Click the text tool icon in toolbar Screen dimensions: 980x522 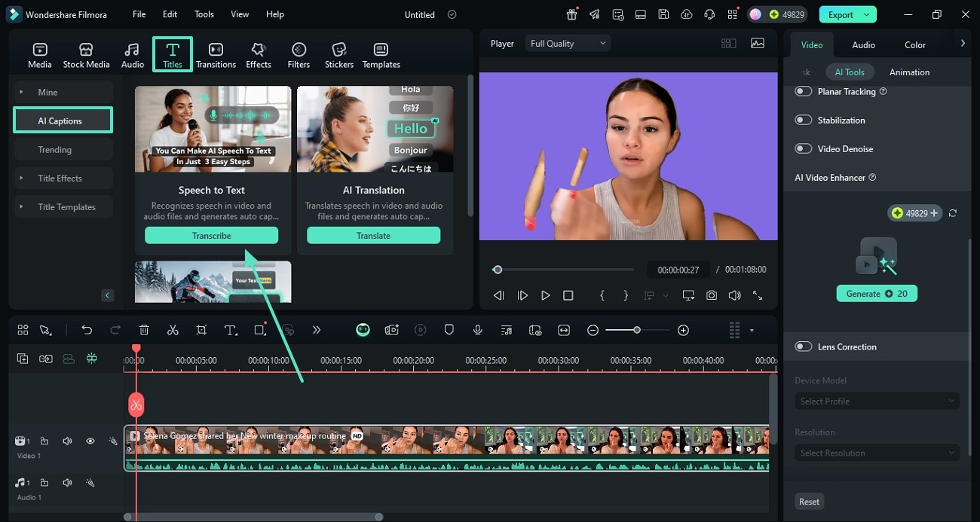click(x=231, y=330)
